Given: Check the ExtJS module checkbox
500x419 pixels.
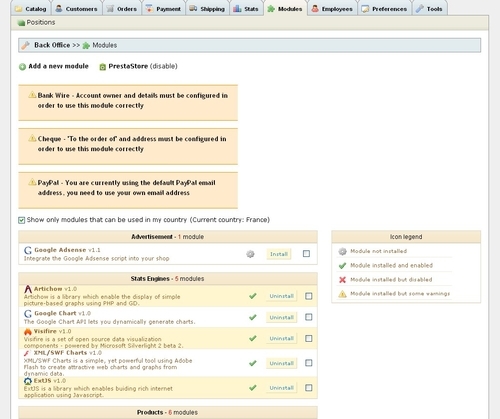Looking at the screenshot, I should click(309, 388).
